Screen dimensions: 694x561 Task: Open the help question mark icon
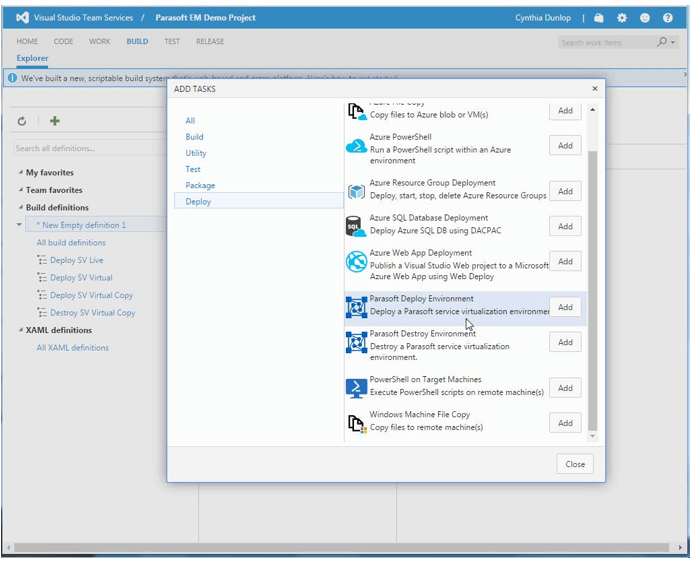pos(668,18)
